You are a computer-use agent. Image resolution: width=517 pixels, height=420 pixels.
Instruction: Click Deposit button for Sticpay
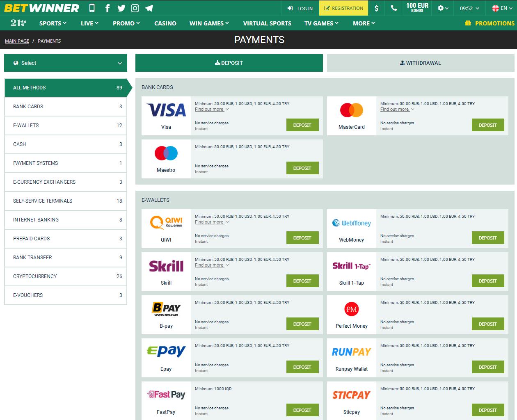[x=488, y=410]
